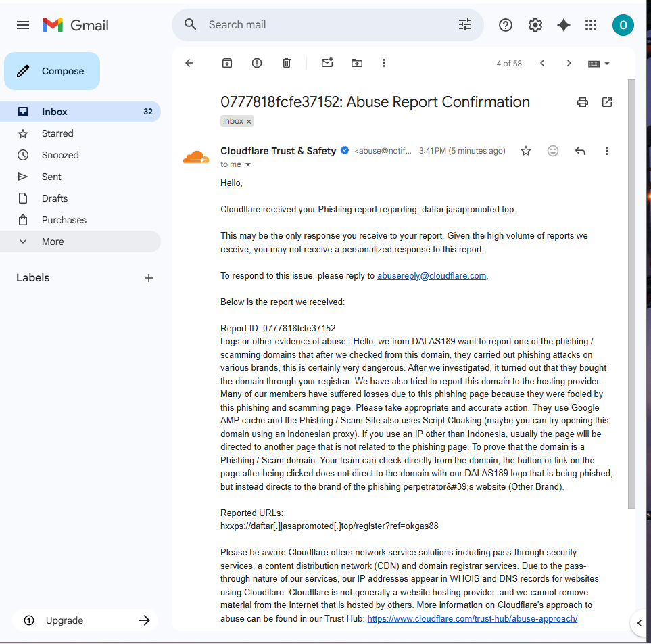
Task: Click the reported URL hxxps://daftar text
Action: [x=329, y=526]
